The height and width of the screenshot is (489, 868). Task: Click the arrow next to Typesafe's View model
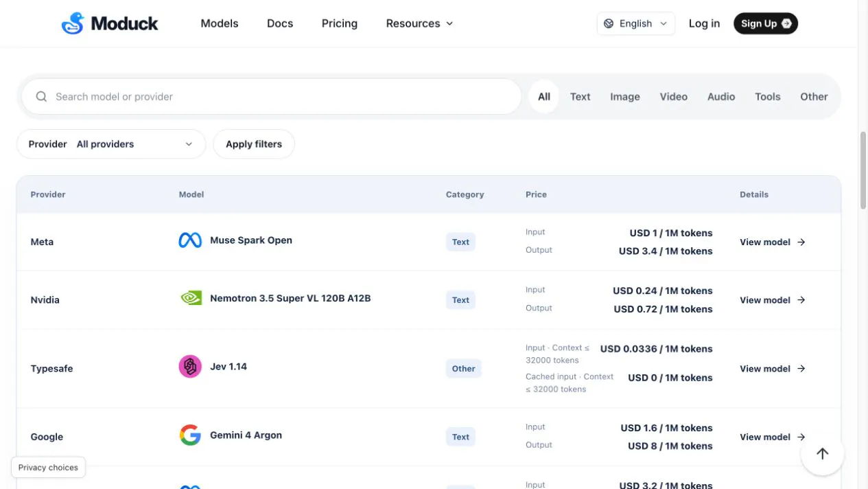(801, 369)
